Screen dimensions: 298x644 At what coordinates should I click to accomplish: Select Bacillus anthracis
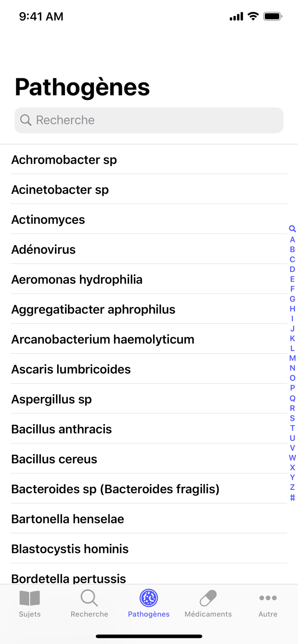tap(61, 429)
